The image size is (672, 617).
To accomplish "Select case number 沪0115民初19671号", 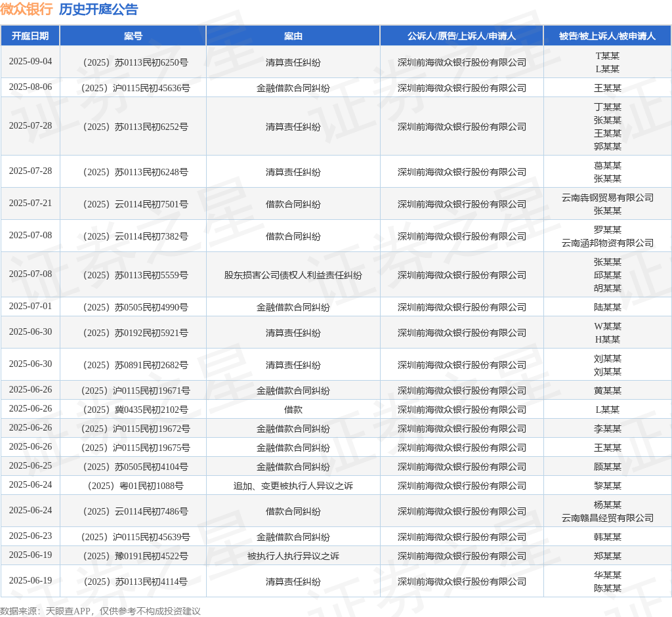I will click(x=135, y=391).
